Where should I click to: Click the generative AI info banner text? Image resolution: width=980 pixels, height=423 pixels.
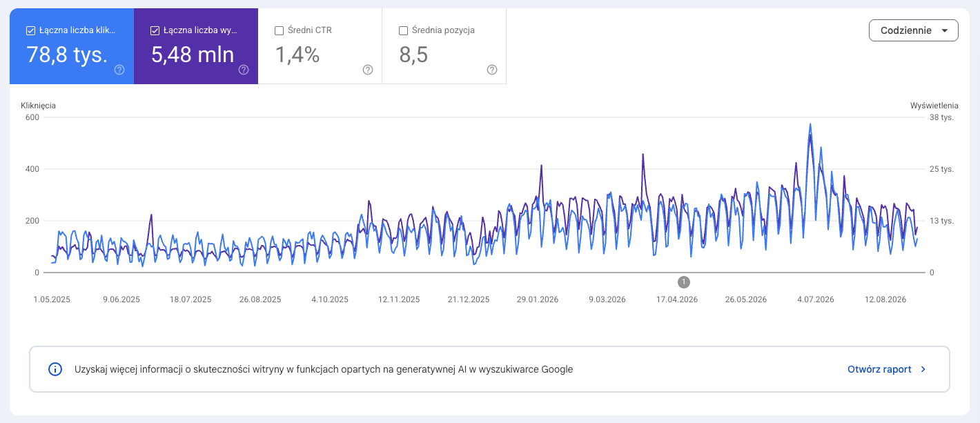tap(324, 369)
